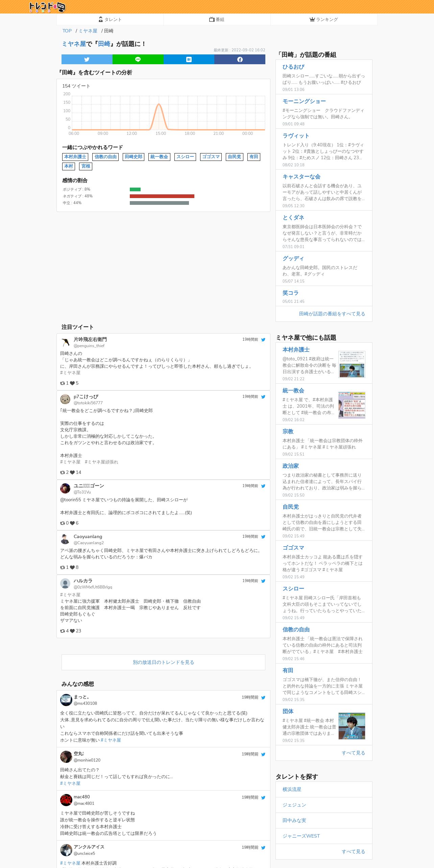The image size is (434, 868).
Task: Open the 有田 related topic heading
Action: pos(288,671)
